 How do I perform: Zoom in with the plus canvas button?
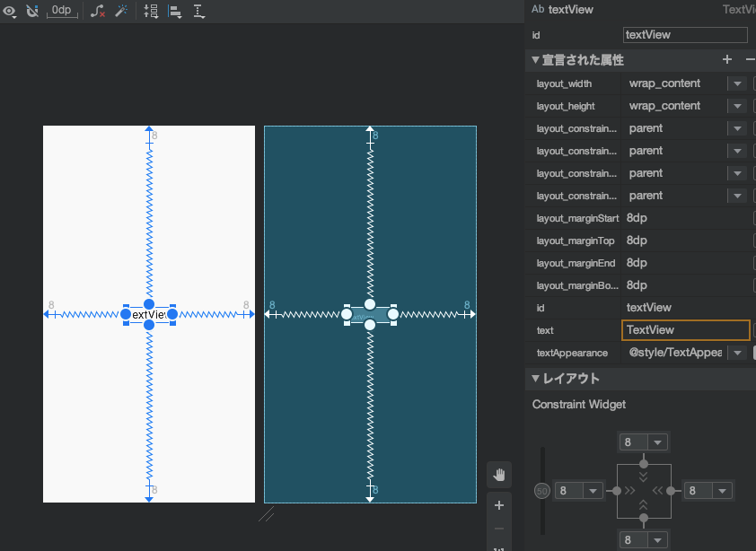click(x=499, y=505)
